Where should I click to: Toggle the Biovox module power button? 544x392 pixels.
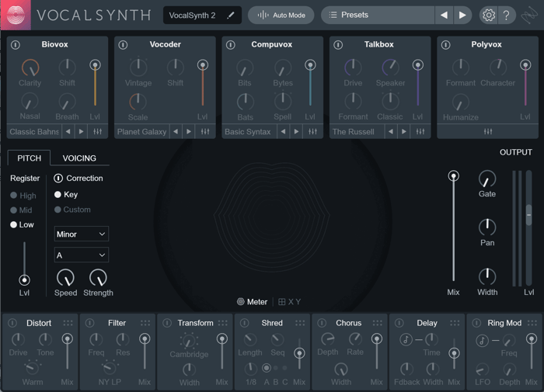click(16, 45)
